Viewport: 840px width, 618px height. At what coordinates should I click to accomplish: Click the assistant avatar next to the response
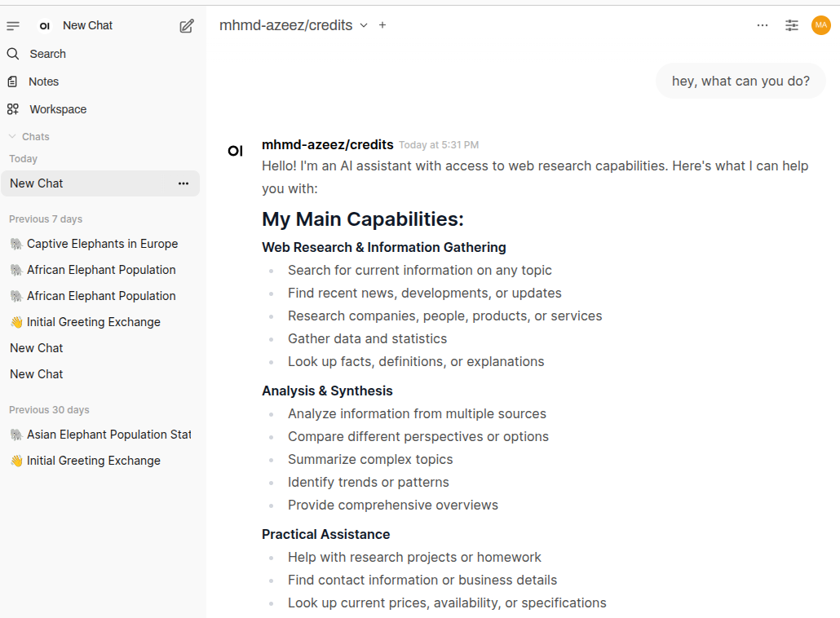point(236,151)
